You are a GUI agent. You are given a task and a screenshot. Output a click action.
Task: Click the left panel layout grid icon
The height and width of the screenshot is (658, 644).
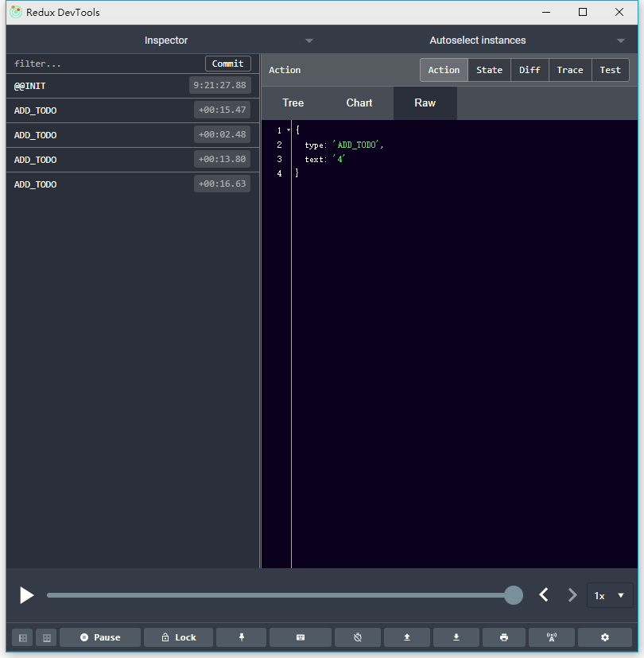(x=22, y=637)
